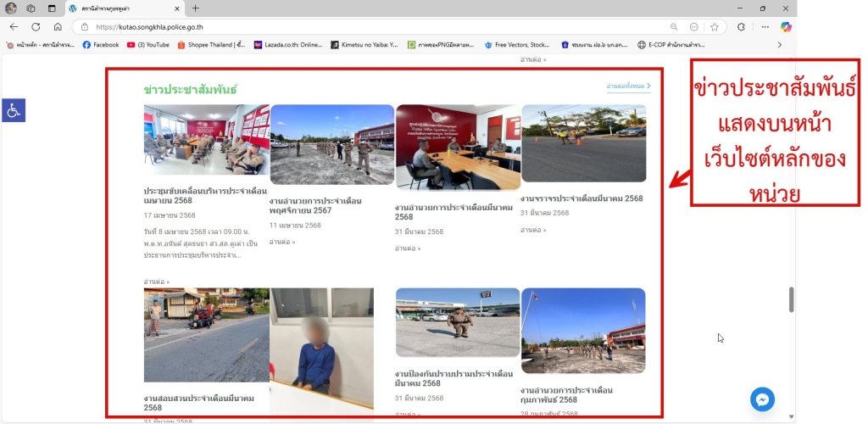Go to browser Home icon
This screenshot has width=868, height=424.
point(58,26)
